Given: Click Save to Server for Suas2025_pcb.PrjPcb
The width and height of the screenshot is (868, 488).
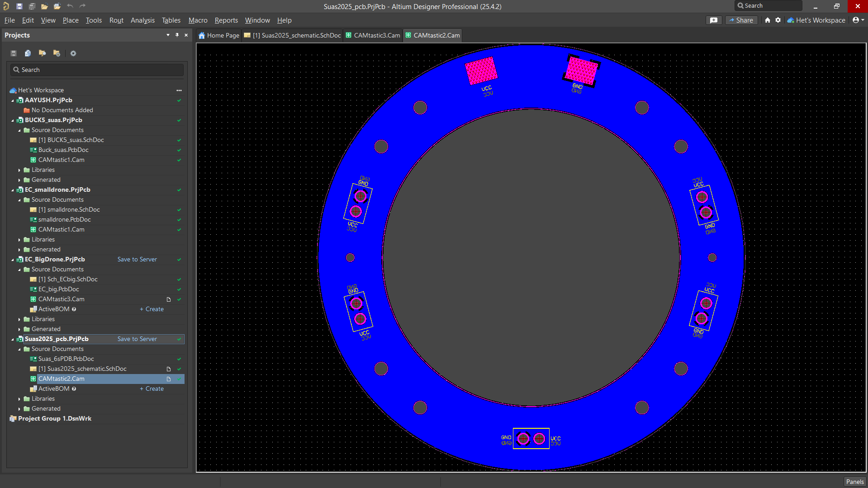Looking at the screenshot, I should (137, 339).
